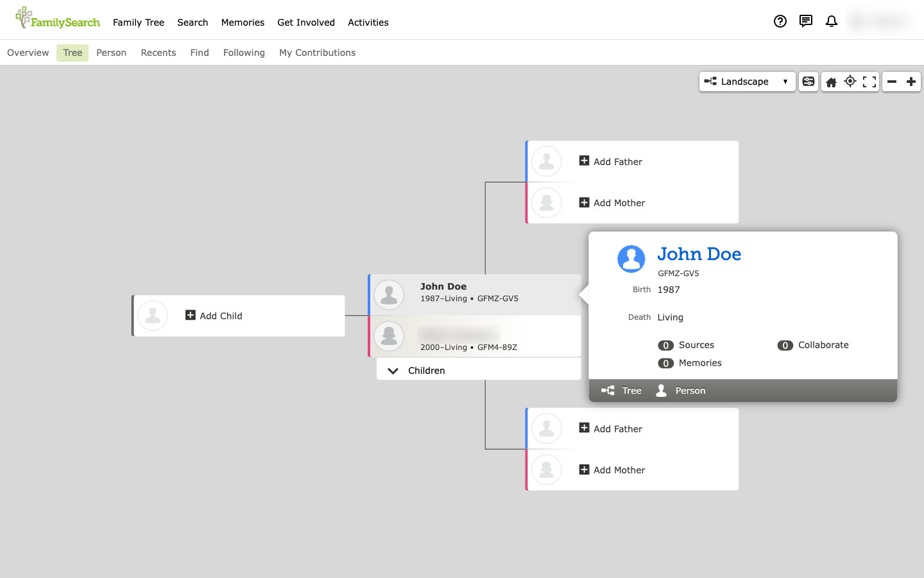Click John Doe's blue portrait icon in popup
Screen dimensions: 924x578
[x=631, y=259]
